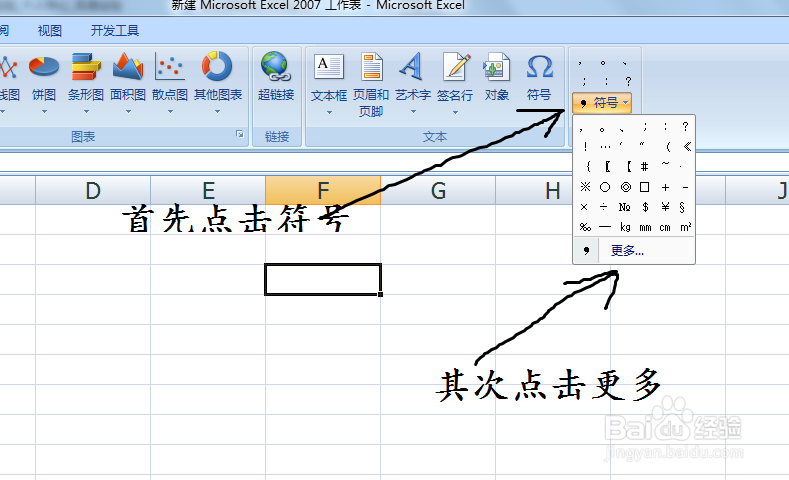
Task: Insert the mm unit symbol
Action: pyautogui.click(x=645, y=228)
